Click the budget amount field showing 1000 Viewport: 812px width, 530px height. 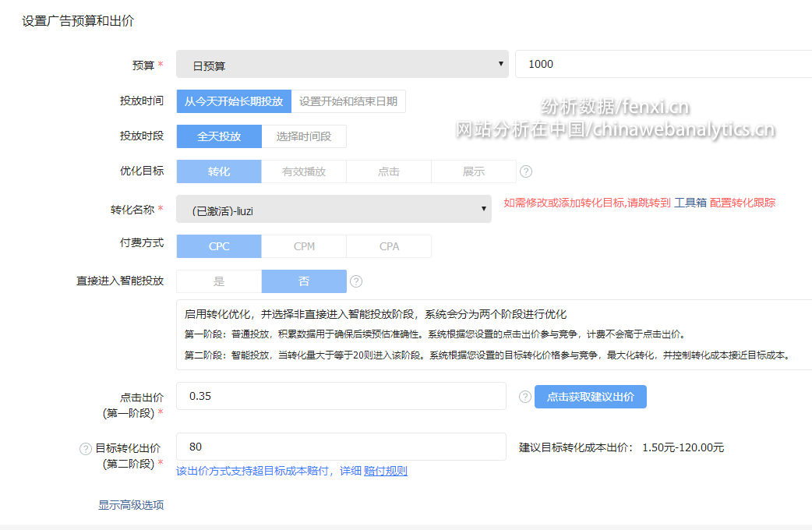click(662, 65)
